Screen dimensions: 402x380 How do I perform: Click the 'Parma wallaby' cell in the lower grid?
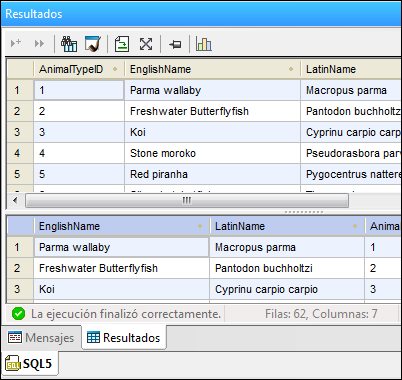click(122, 247)
